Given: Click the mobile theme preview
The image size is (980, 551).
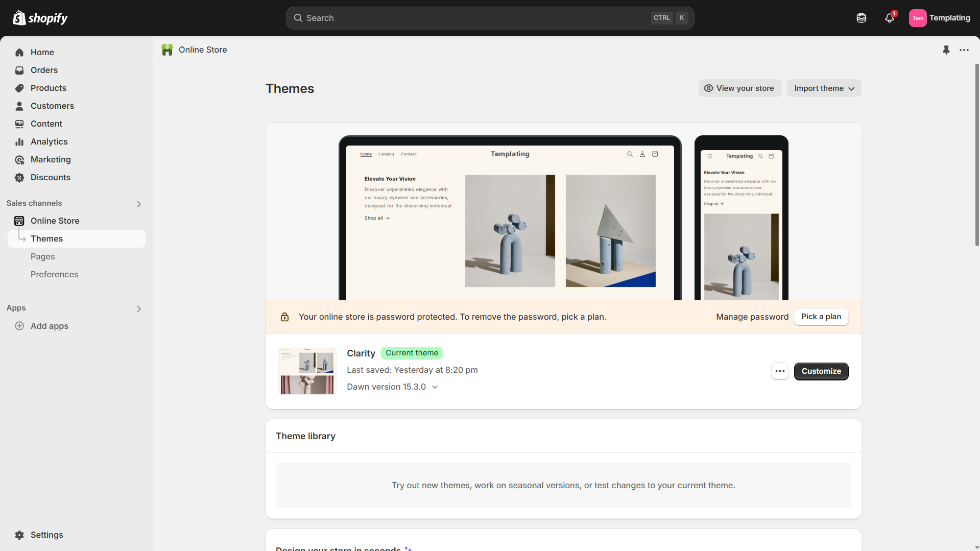Looking at the screenshot, I should click(x=741, y=218).
